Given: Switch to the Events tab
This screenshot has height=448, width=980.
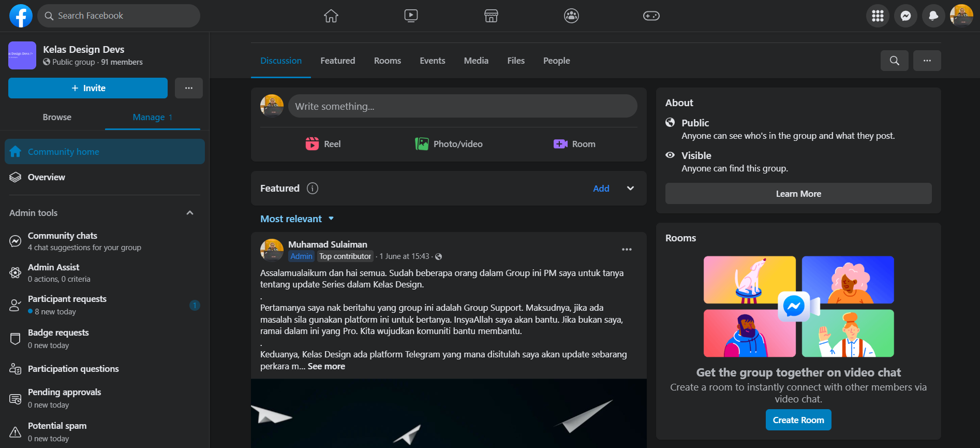Looking at the screenshot, I should pyautogui.click(x=433, y=61).
